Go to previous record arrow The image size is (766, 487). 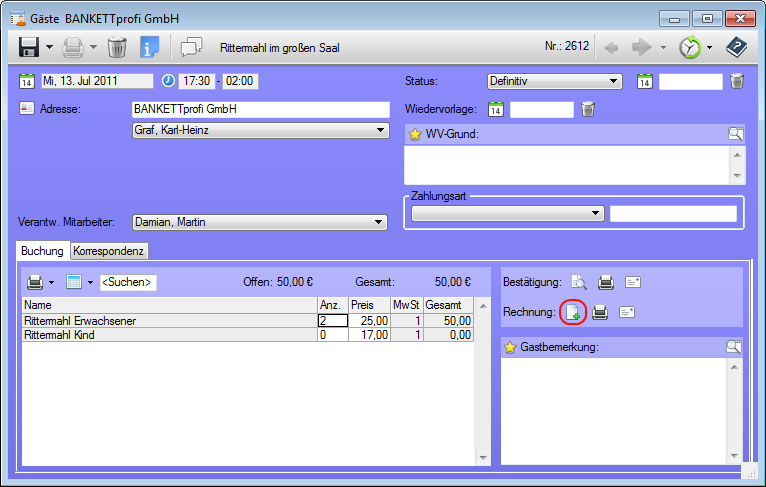[x=611, y=47]
